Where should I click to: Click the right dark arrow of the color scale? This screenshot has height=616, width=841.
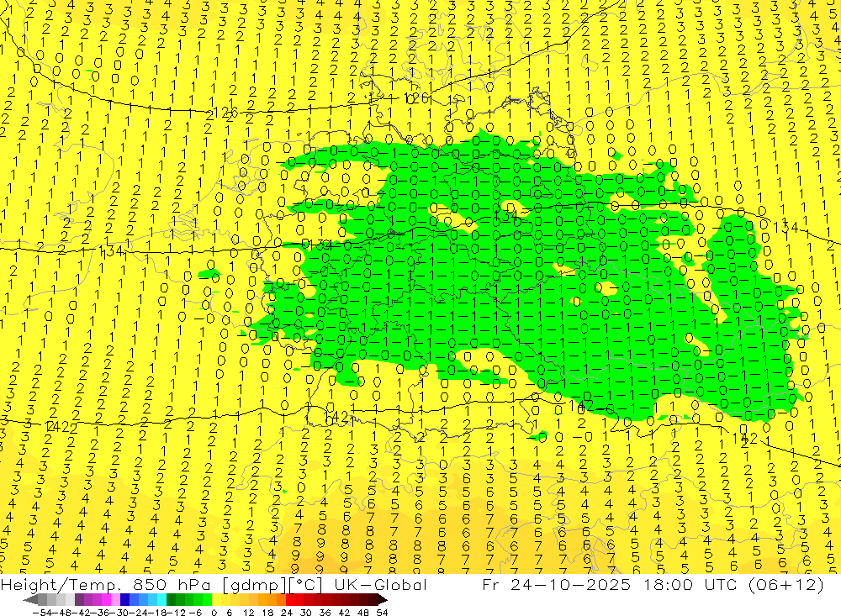[x=383, y=600]
